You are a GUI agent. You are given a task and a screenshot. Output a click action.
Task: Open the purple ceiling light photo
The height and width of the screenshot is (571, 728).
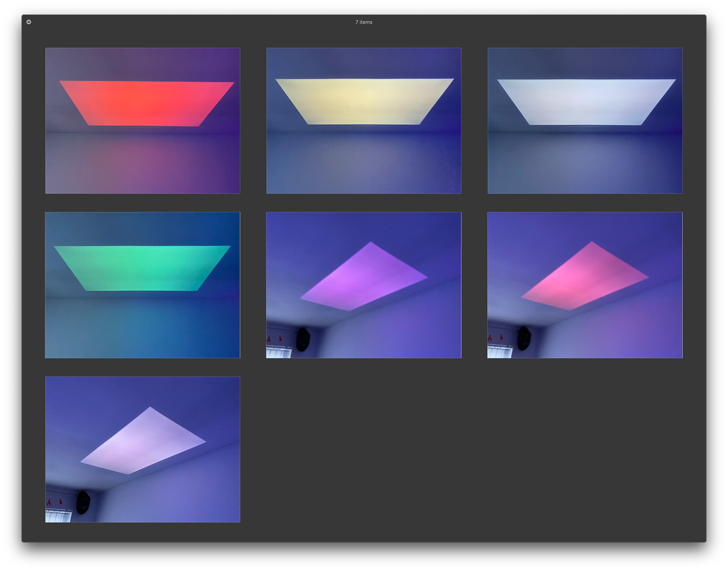tap(364, 285)
